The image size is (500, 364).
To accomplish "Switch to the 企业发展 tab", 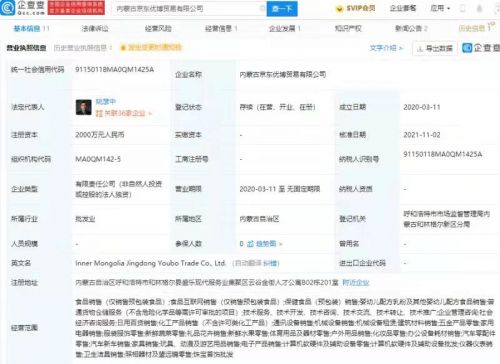I will 284,29.
